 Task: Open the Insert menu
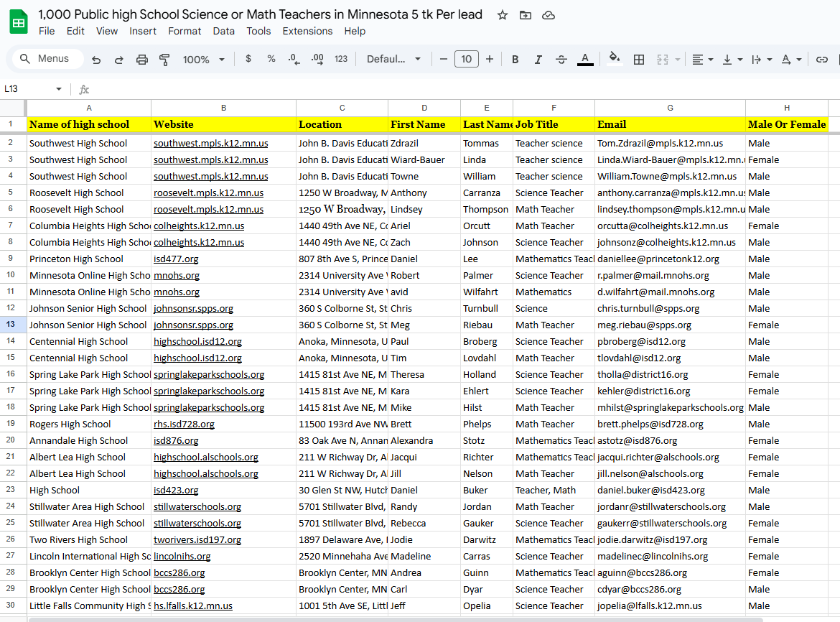(x=142, y=31)
